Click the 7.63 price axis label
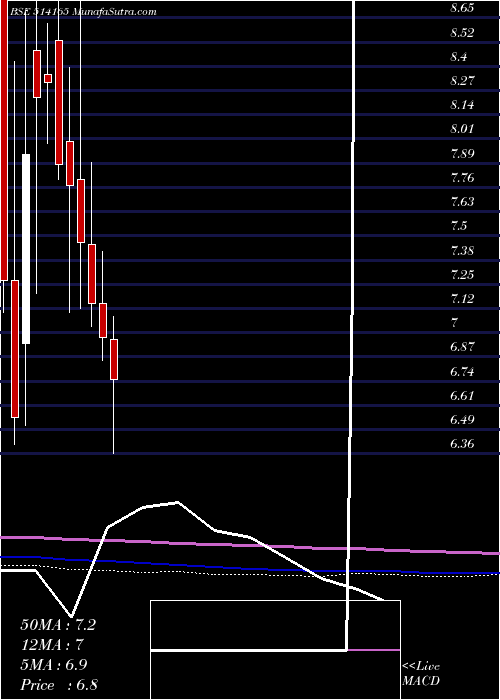 pyautogui.click(x=462, y=201)
